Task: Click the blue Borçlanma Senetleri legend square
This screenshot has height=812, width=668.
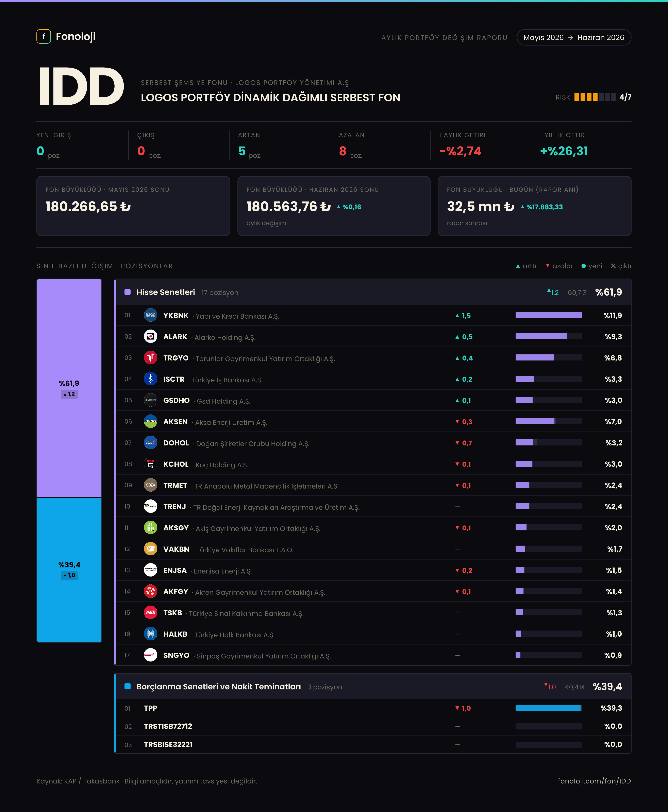Action: 128,687
